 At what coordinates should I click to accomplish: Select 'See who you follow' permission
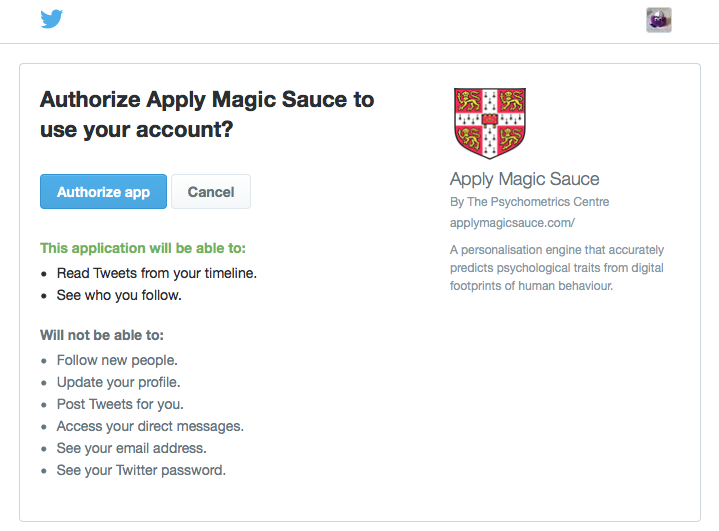tap(119, 295)
